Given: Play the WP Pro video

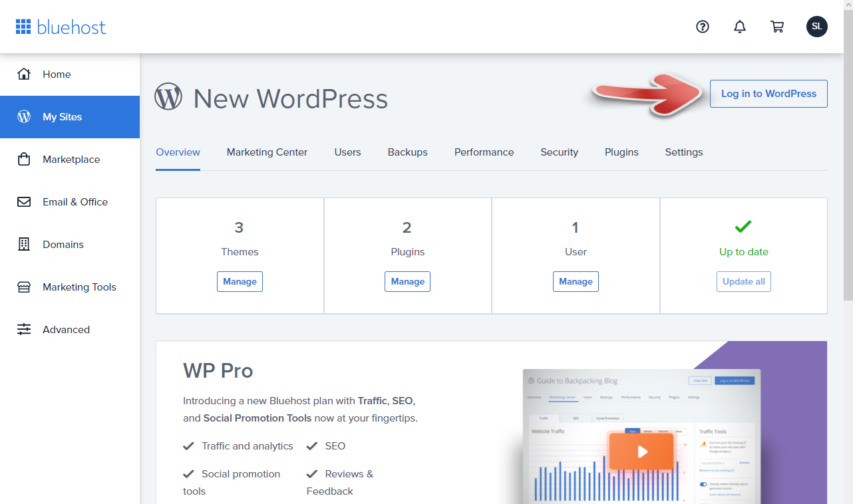Looking at the screenshot, I should click(x=641, y=451).
